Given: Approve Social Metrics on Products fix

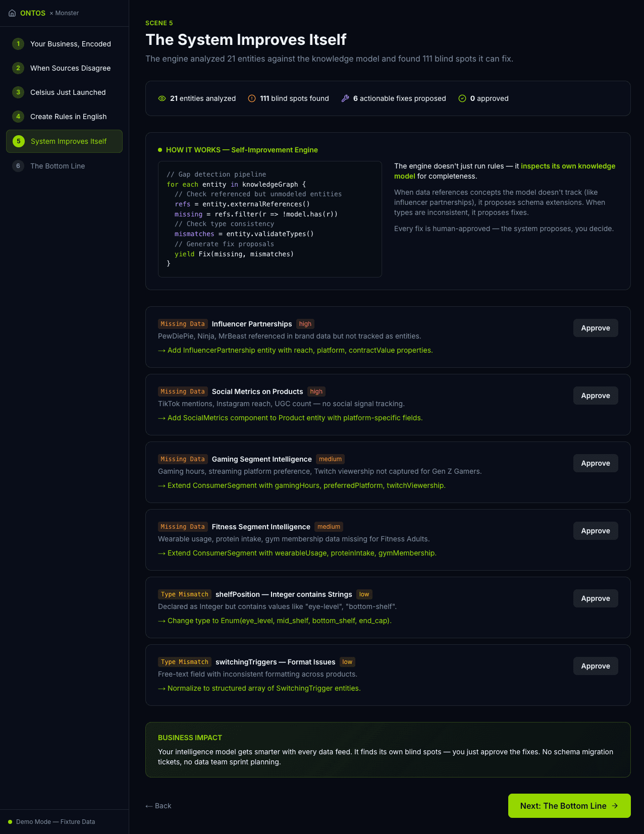Looking at the screenshot, I should tap(596, 396).
